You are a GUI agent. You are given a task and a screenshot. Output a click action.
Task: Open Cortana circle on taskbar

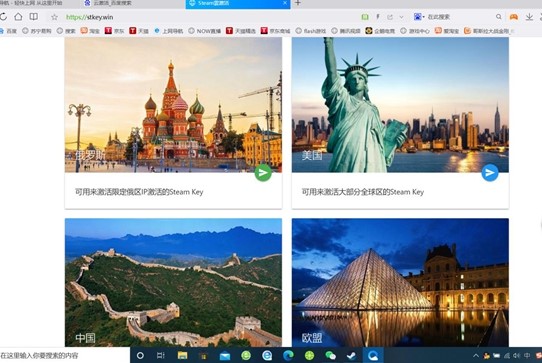coord(140,355)
